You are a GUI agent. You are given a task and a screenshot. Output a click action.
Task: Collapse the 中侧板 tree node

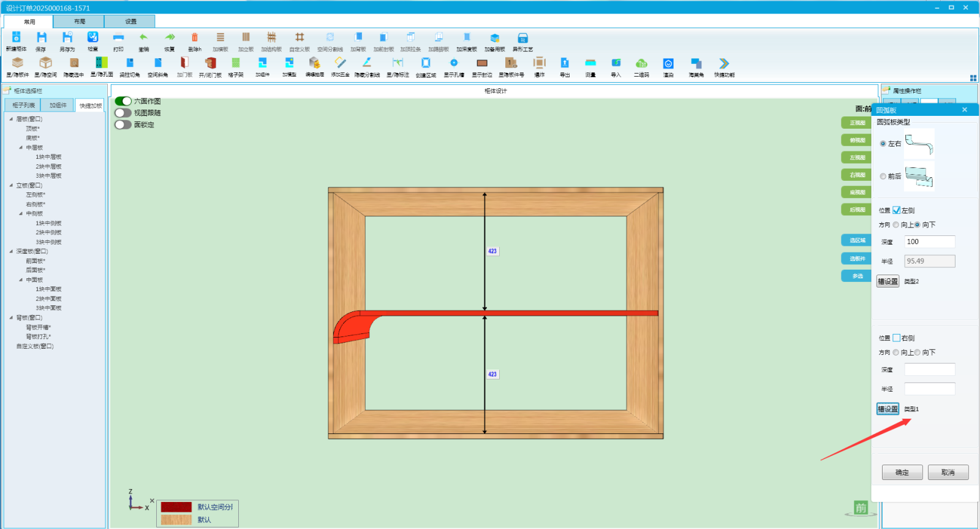21,213
